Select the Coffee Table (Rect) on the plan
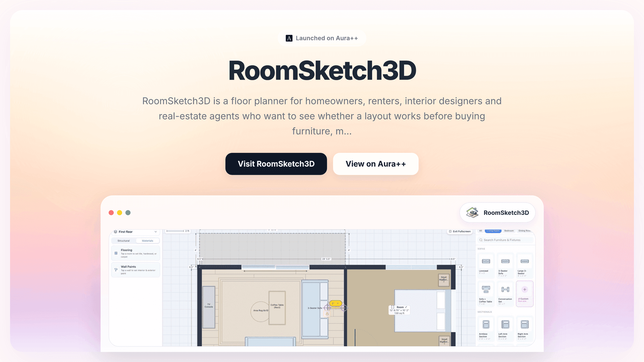 (277, 308)
